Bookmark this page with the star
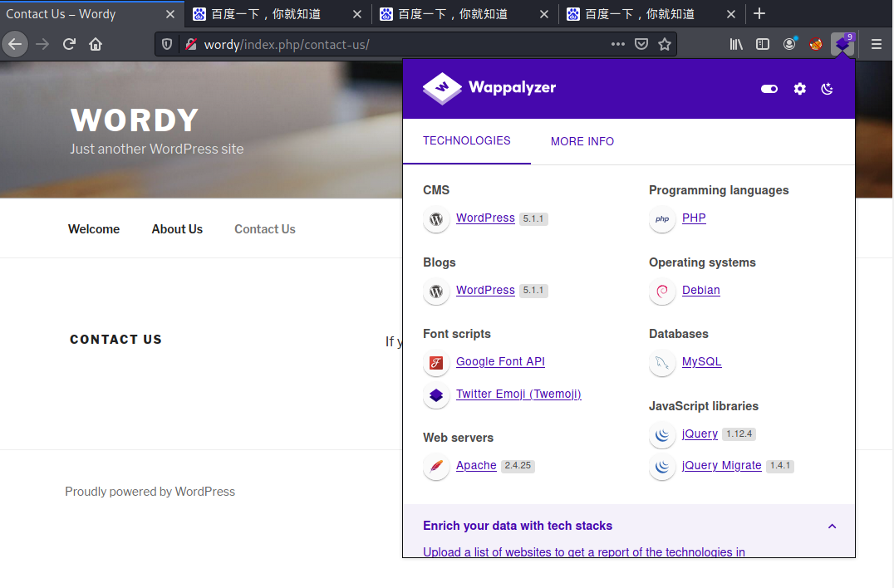This screenshot has width=894, height=588. [665, 45]
